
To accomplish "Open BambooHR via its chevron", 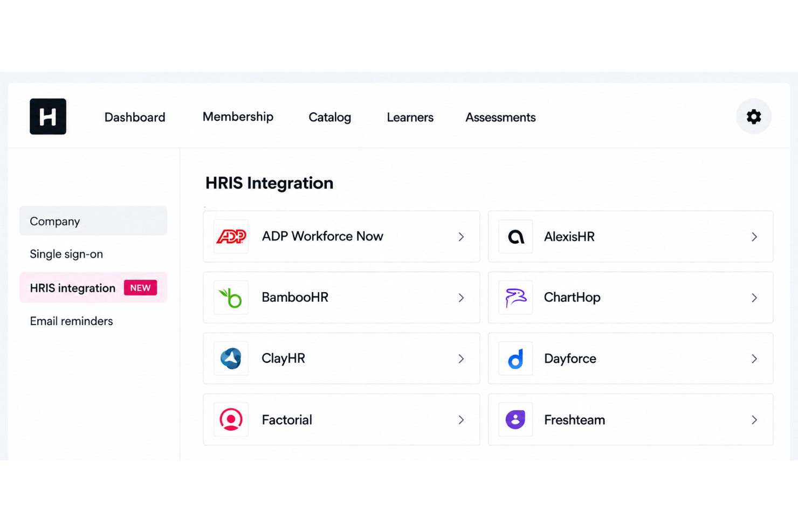I will coord(461,298).
